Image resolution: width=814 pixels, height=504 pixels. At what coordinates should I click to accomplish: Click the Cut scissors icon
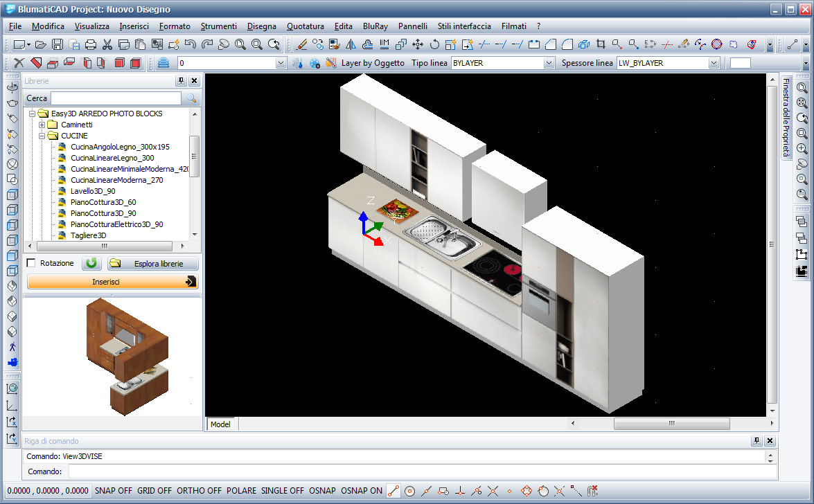tap(107, 45)
